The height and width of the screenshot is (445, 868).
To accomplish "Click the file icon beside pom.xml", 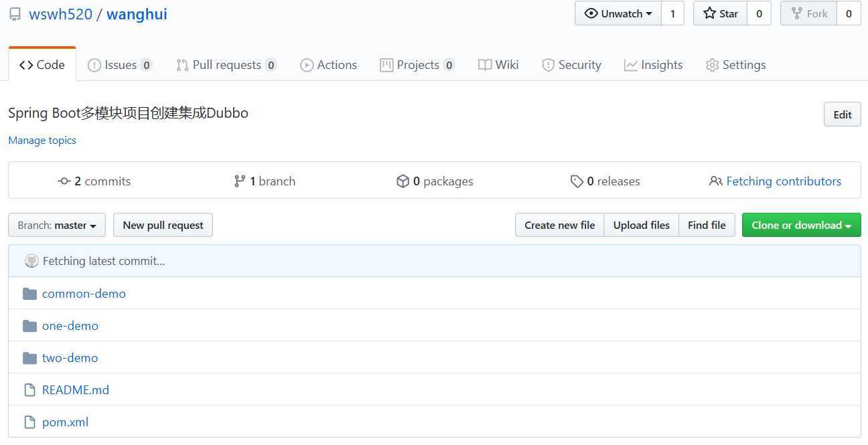I will (29, 422).
